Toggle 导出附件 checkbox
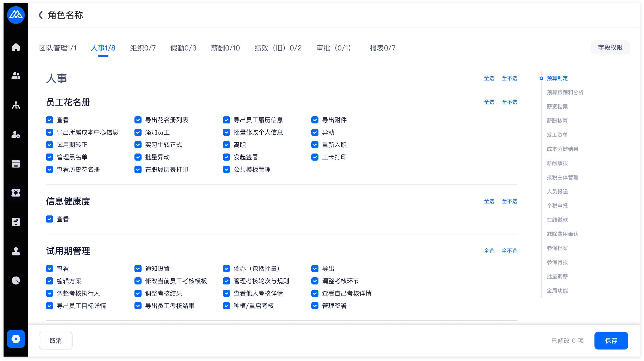Image resolution: width=644 pixels, height=361 pixels. tap(315, 120)
